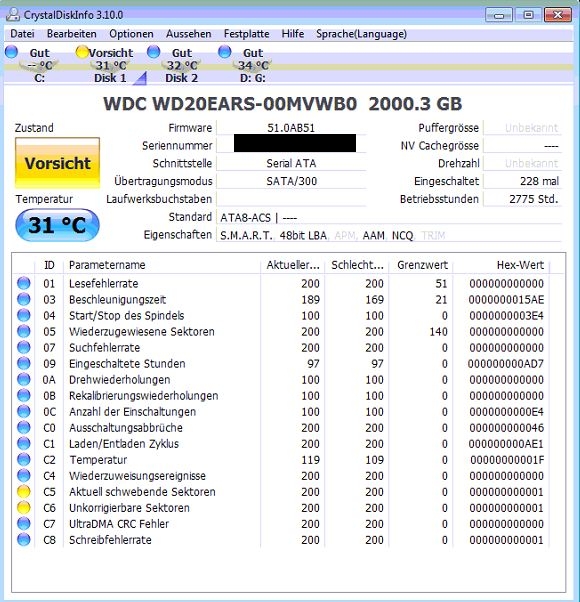Click the NCQ feature in Eigenschaften

[x=402, y=235]
